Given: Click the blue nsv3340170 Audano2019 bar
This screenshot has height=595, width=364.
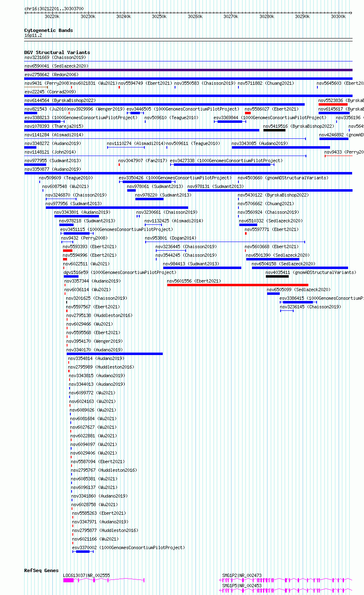Looking at the screenshot, I should coord(115,354).
